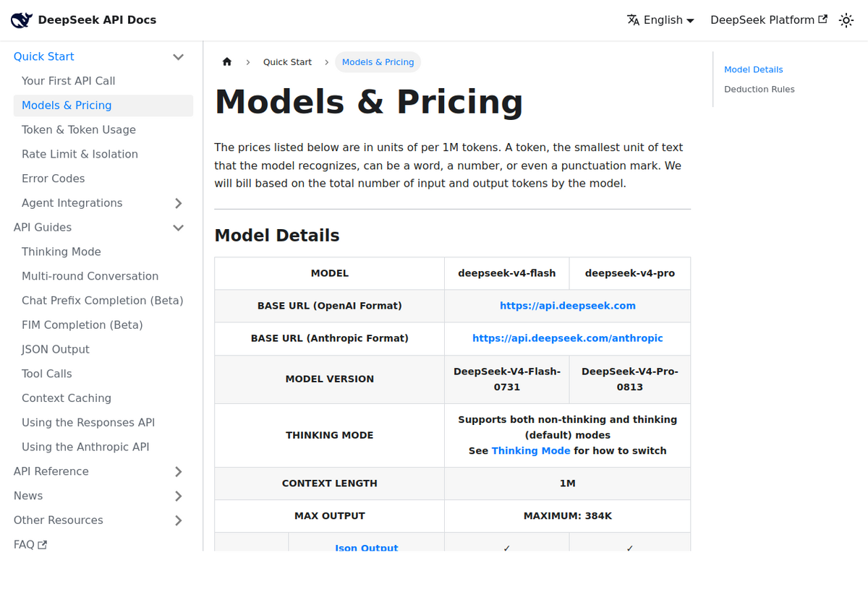
Task: Collapse the Quick Start sidebar section chevron
Action: point(178,57)
